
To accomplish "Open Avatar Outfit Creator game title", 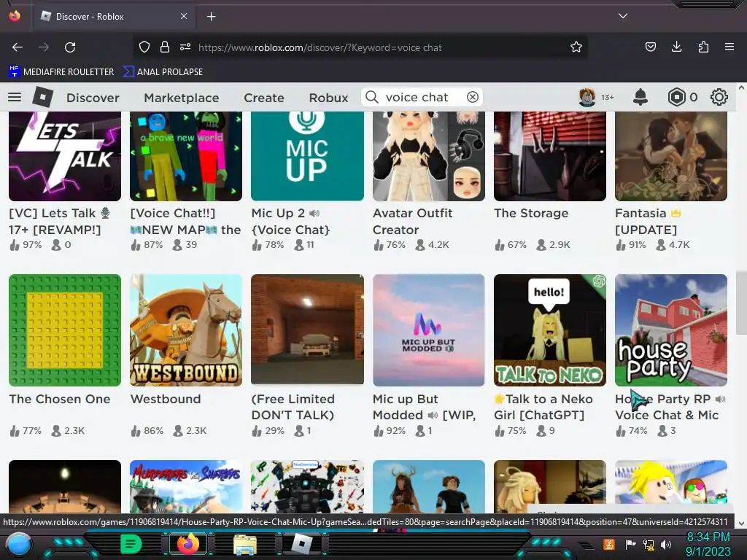I will (x=413, y=222).
